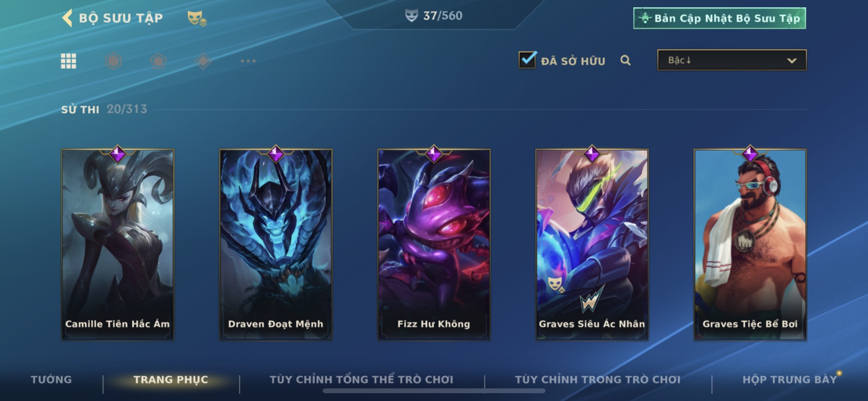Select the grid all-skins filter icon

point(69,61)
